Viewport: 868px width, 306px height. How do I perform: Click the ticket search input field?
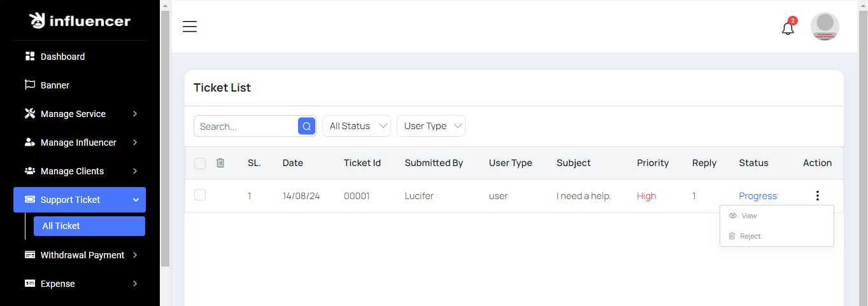246,126
